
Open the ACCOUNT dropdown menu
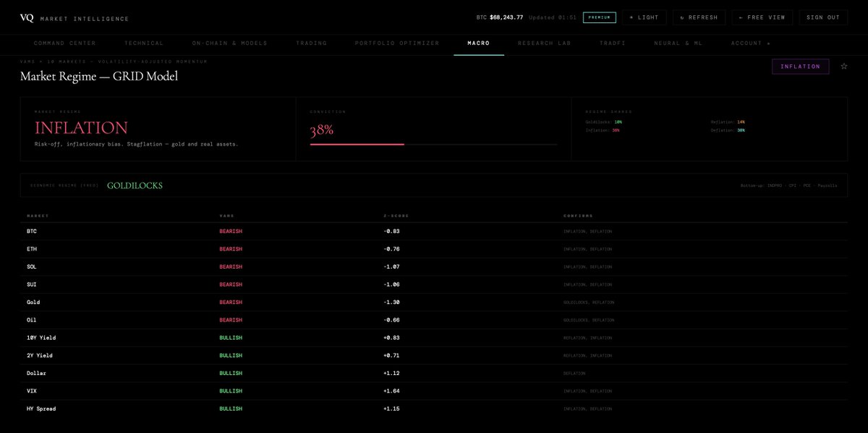[x=751, y=43]
